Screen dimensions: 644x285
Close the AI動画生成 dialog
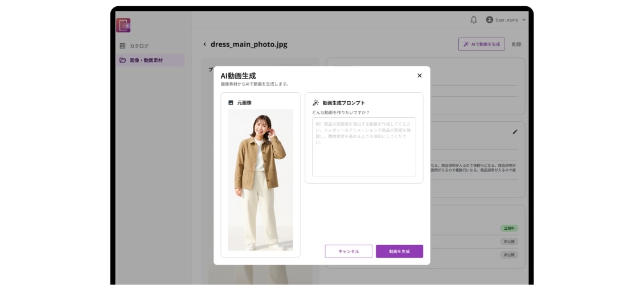coord(420,76)
